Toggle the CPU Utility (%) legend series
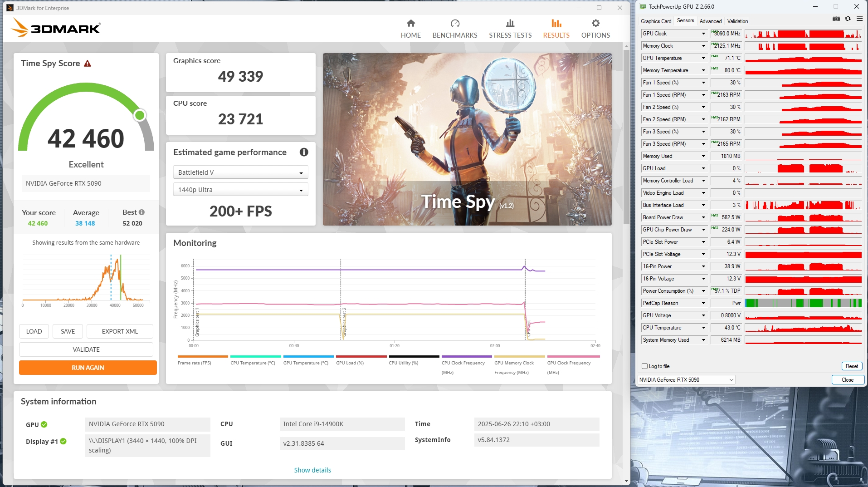This screenshot has width=868, height=487. pos(414,360)
